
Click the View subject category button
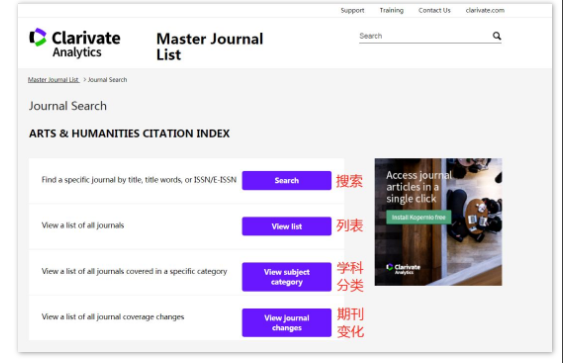pos(286,277)
